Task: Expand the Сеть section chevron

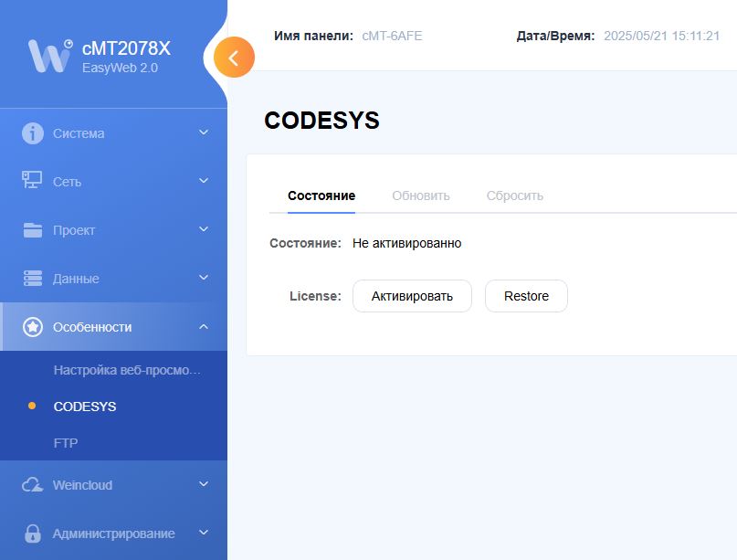Action: click(x=204, y=181)
